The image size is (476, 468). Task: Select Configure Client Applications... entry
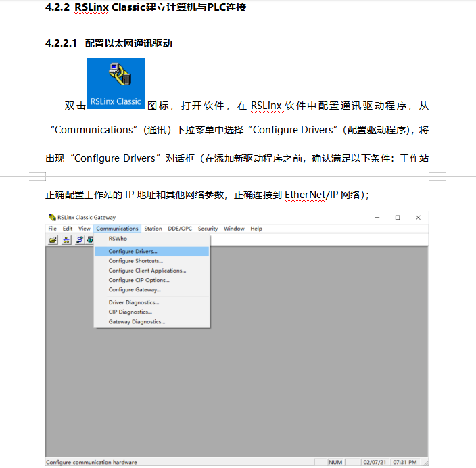tap(151, 271)
